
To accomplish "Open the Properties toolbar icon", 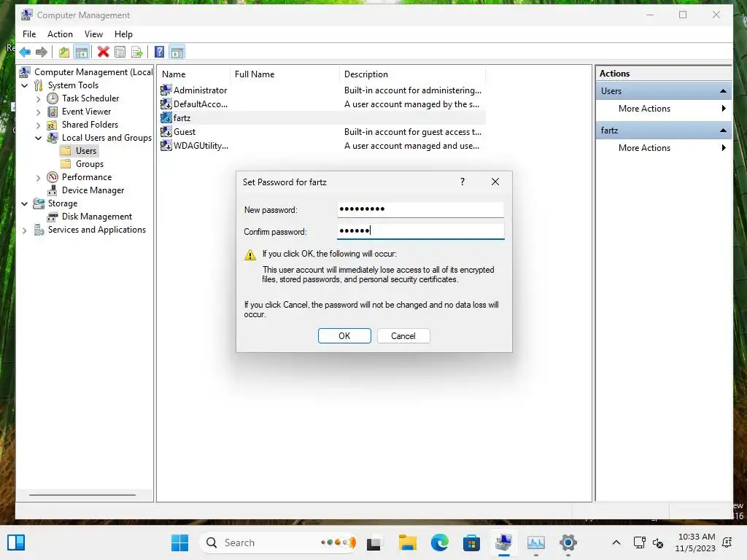I will coord(120,52).
